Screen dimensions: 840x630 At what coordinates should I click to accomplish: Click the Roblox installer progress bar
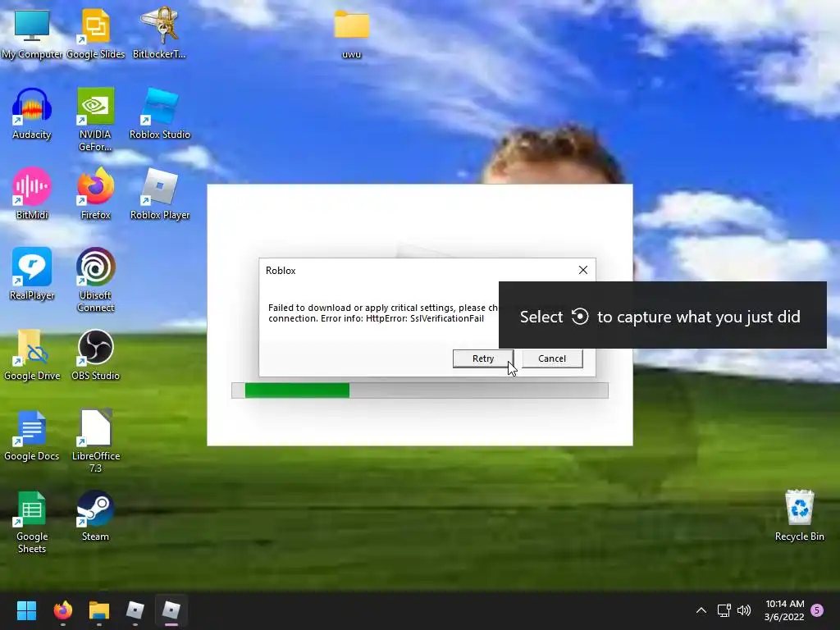tap(419, 390)
